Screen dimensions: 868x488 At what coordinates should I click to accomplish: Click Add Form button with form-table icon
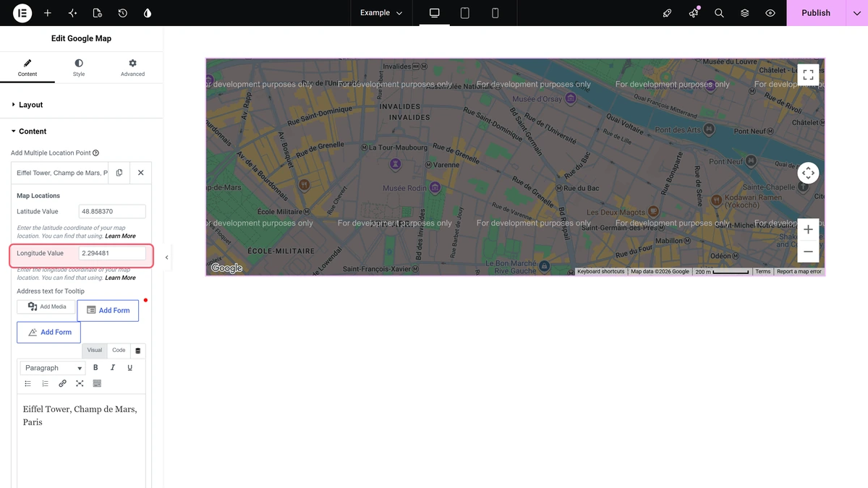click(x=108, y=310)
